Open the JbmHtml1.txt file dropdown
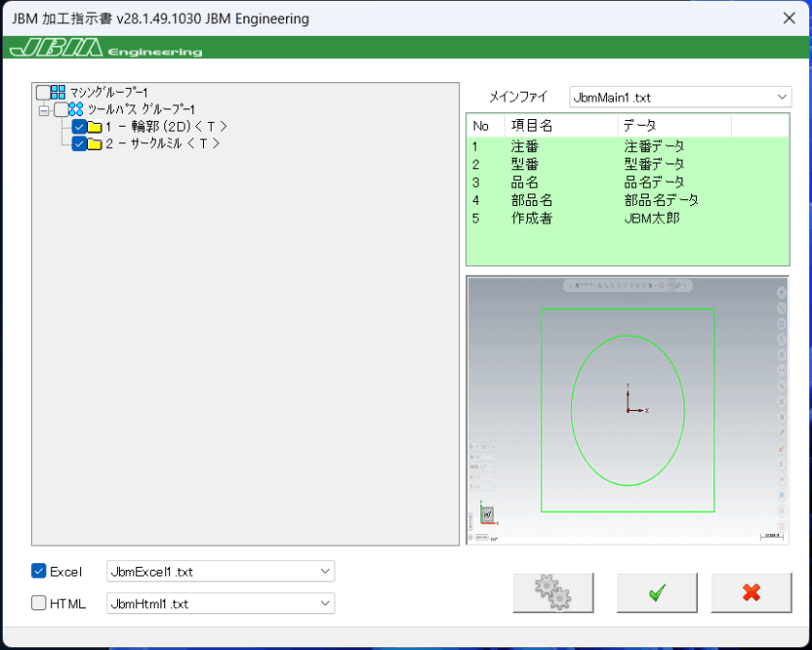The image size is (812, 650). tap(326, 603)
